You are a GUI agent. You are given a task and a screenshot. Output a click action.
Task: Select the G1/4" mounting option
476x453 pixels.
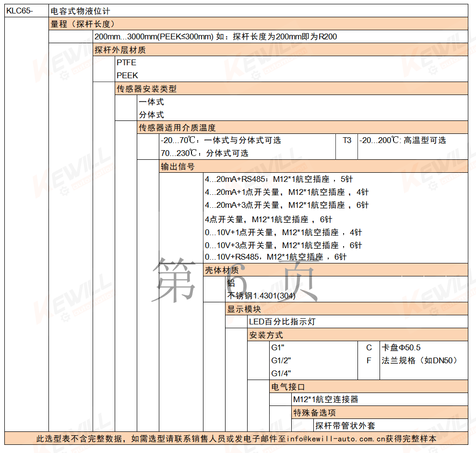pos(281,373)
